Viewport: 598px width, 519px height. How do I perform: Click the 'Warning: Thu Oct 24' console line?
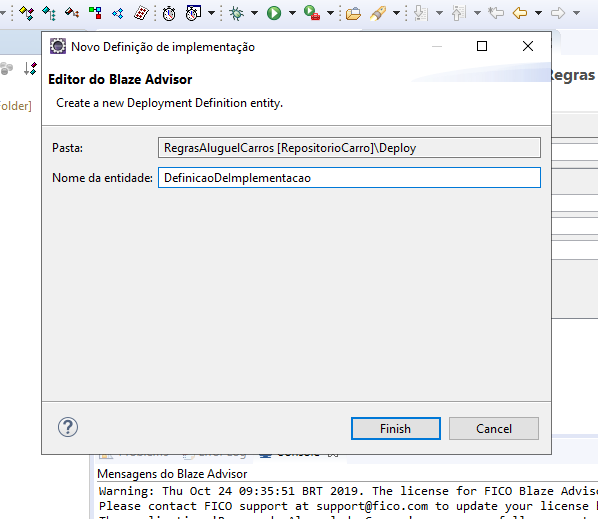pyautogui.click(x=348, y=491)
